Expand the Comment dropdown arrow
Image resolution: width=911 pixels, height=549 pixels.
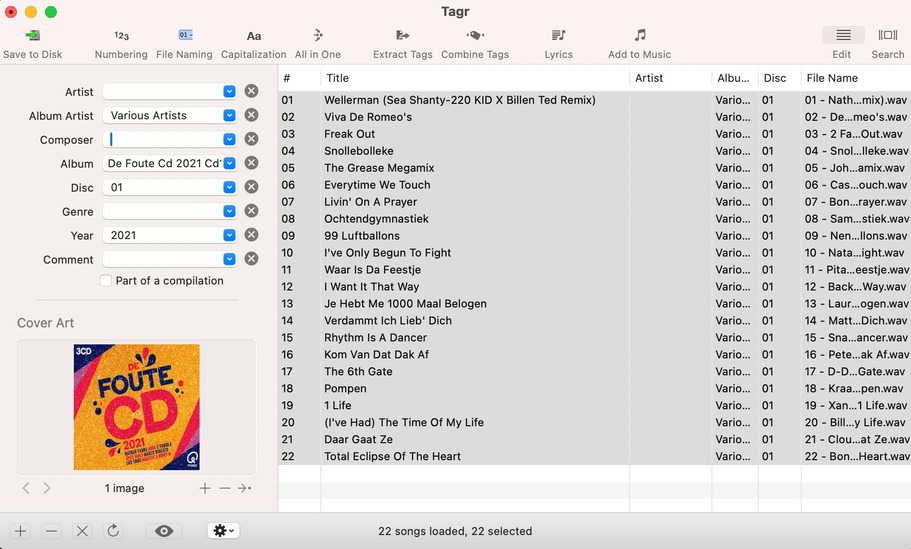pyautogui.click(x=229, y=259)
